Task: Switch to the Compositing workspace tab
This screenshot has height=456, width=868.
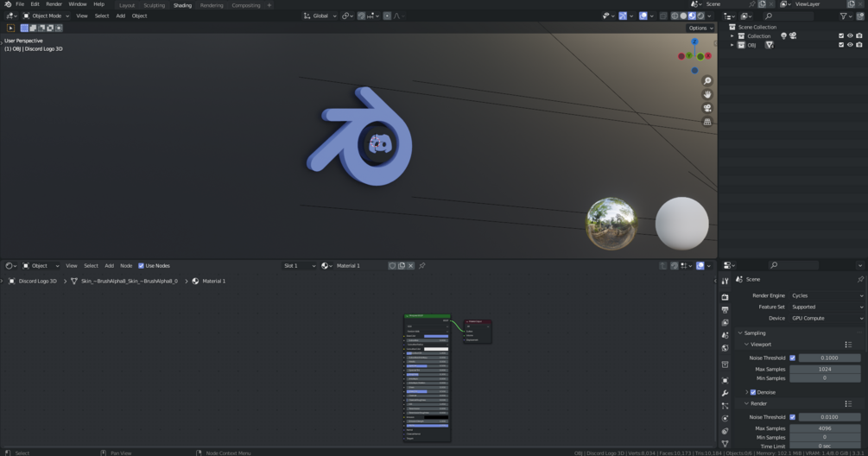Action: tap(246, 5)
